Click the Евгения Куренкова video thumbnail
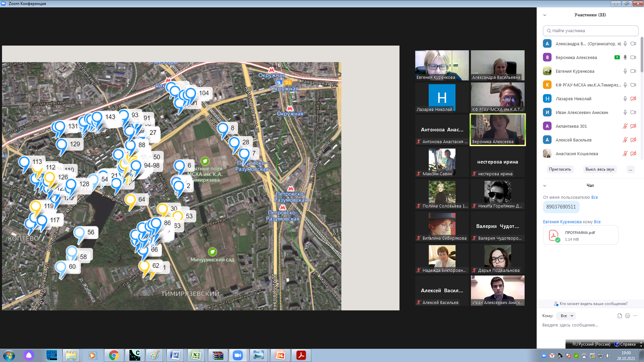Image resolution: width=644 pixels, height=362 pixels. (442, 65)
